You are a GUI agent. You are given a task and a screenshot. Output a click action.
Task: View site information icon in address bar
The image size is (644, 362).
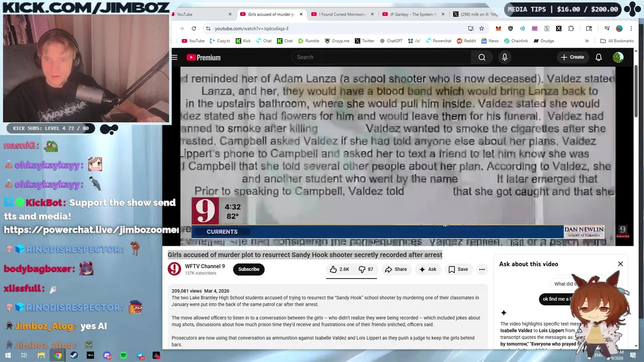coord(208,29)
